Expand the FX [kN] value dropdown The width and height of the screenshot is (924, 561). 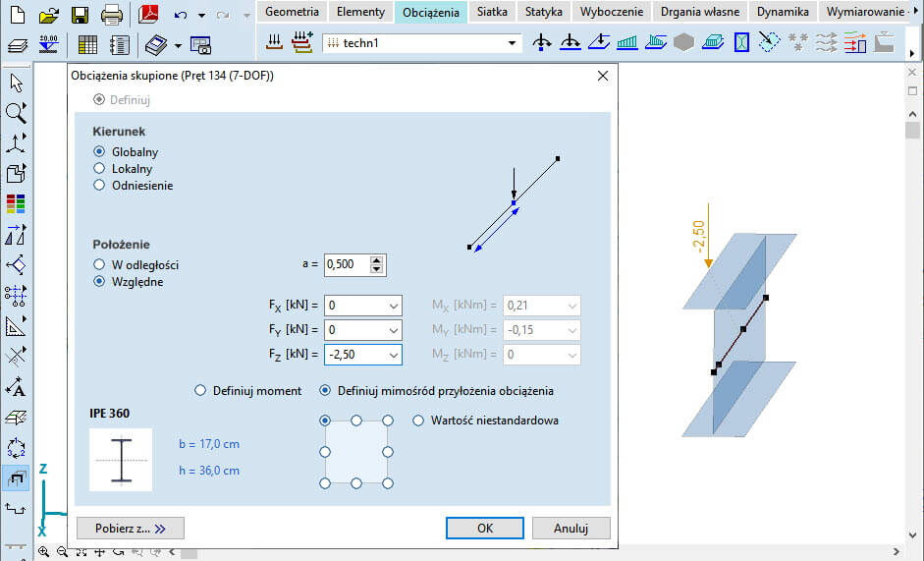point(394,306)
